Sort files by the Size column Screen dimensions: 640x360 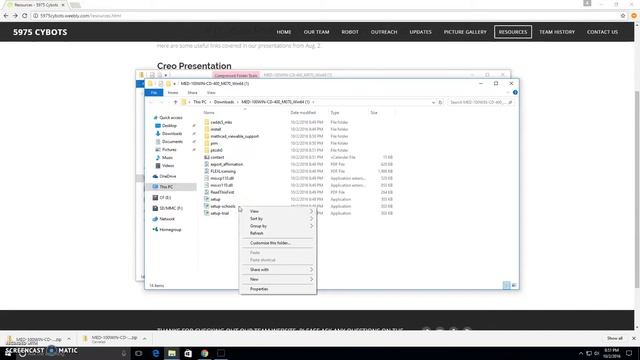[373, 113]
